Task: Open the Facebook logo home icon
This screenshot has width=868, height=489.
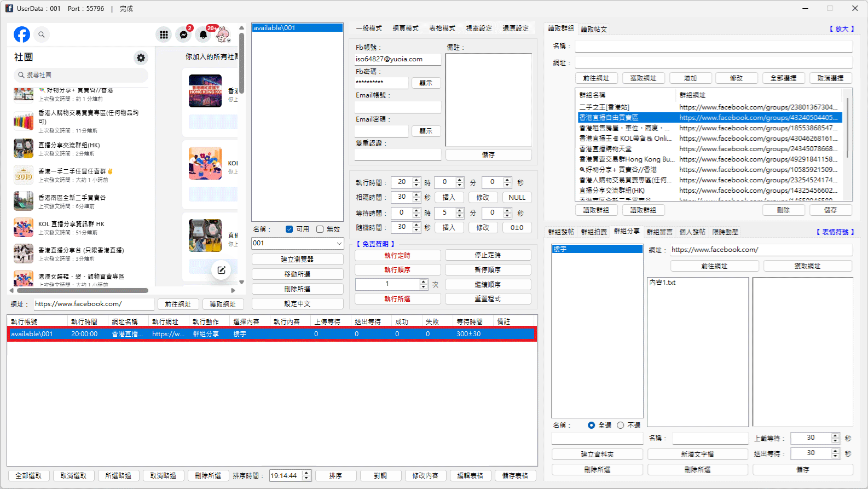Action: click(22, 34)
